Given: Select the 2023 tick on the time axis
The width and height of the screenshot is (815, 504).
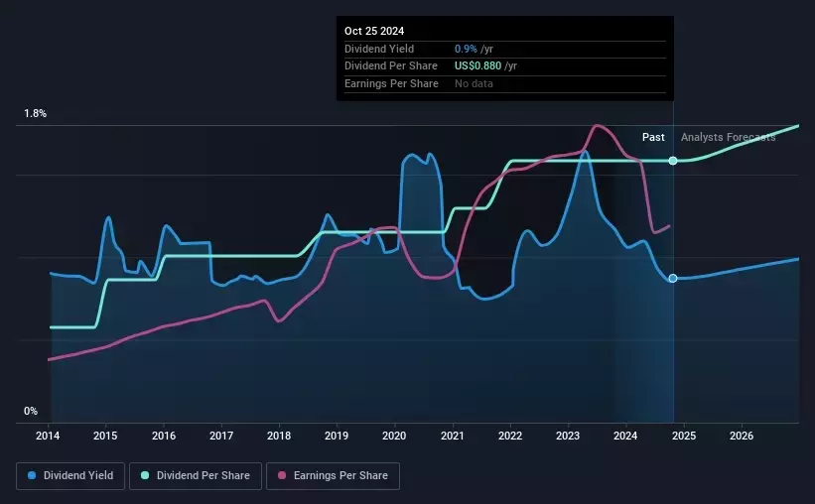Looking at the screenshot, I should click(568, 436).
